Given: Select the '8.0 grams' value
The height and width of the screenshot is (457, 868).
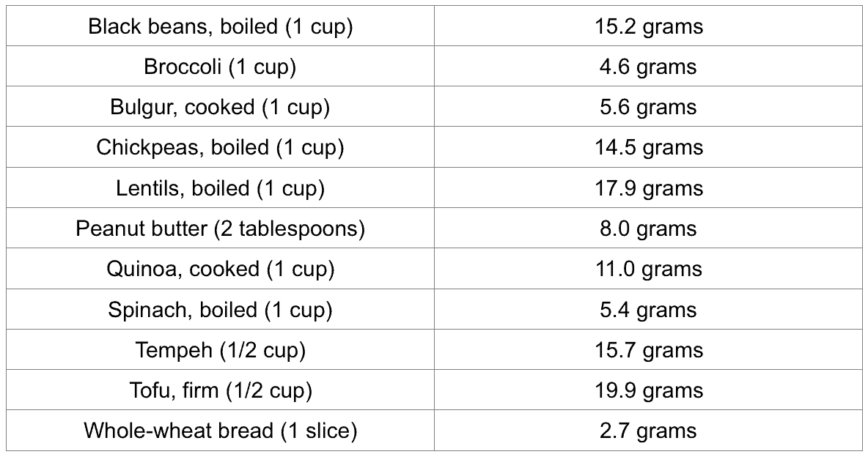Looking at the screenshot, I should coord(648,228).
